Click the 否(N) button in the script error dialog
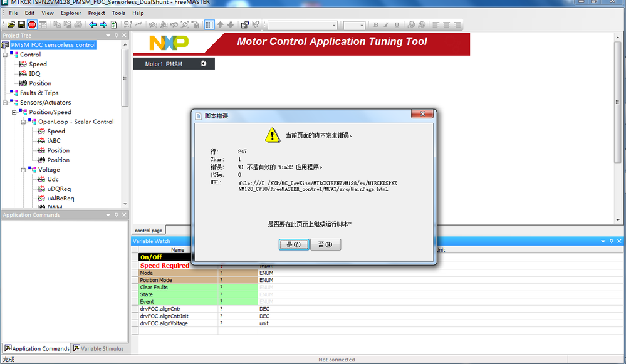Screen dimensions: 626x364 tap(325, 244)
